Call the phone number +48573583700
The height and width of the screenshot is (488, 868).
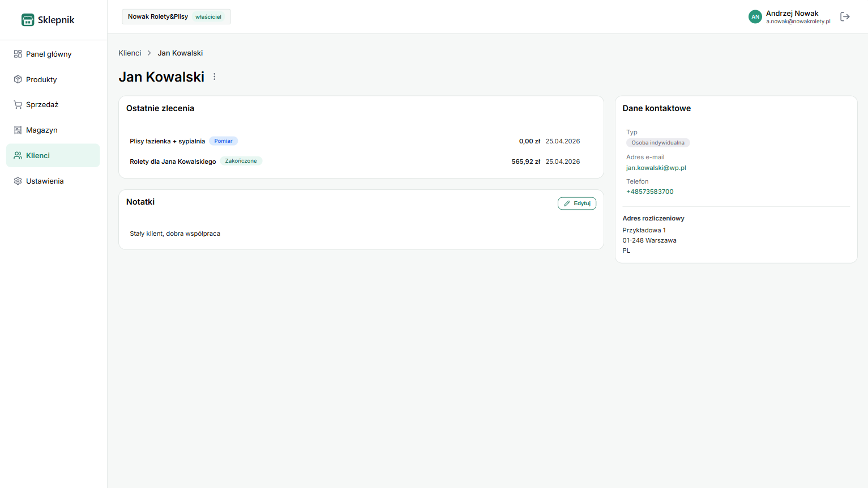pos(649,192)
